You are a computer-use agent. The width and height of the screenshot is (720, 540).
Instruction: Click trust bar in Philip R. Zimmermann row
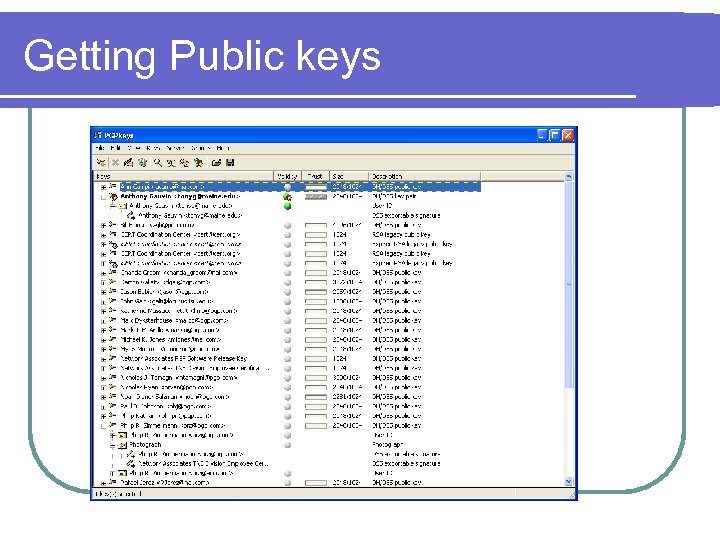point(316,426)
